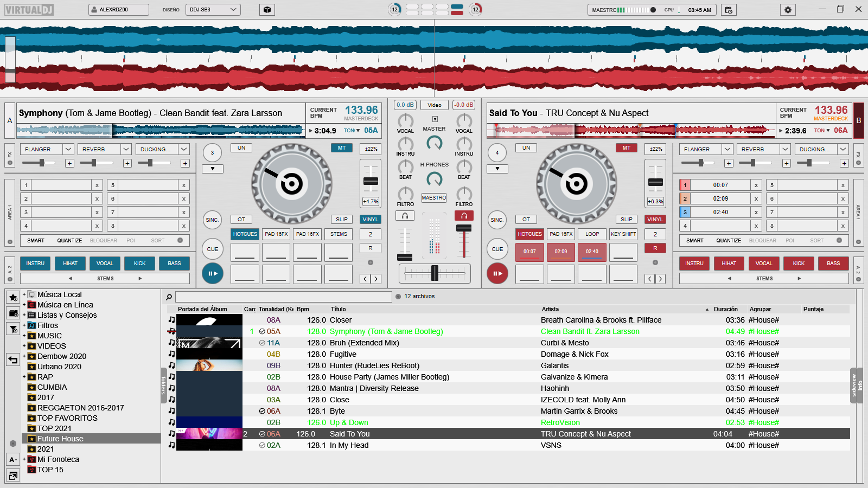Toggle headphone cue for deck B
The height and width of the screenshot is (488, 868).
(464, 216)
